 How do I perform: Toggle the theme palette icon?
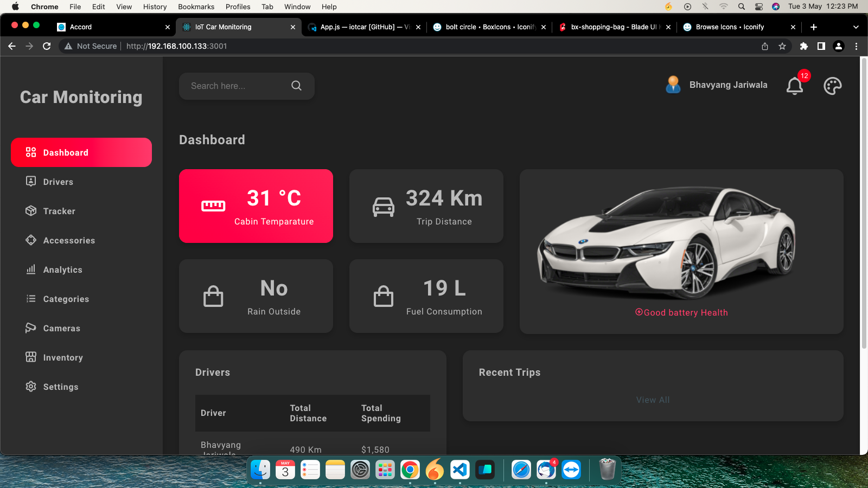832,85
